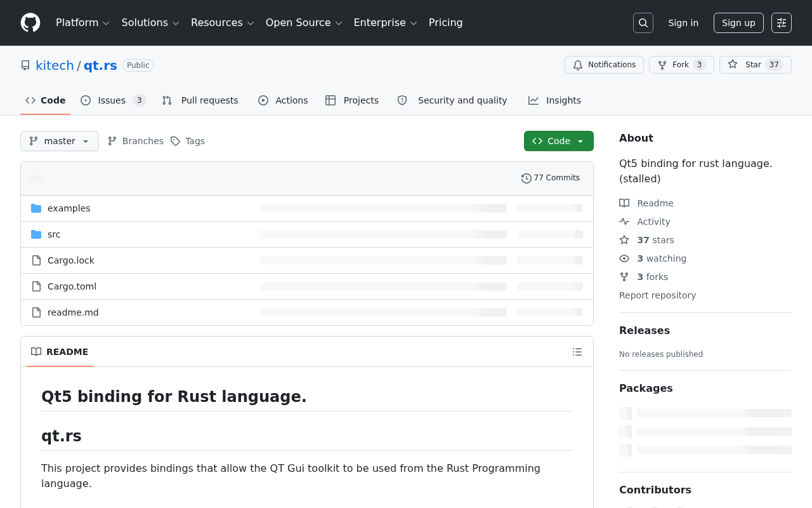Expand the Platform menu
Image resolution: width=812 pixels, height=508 pixels.
coord(82,23)
